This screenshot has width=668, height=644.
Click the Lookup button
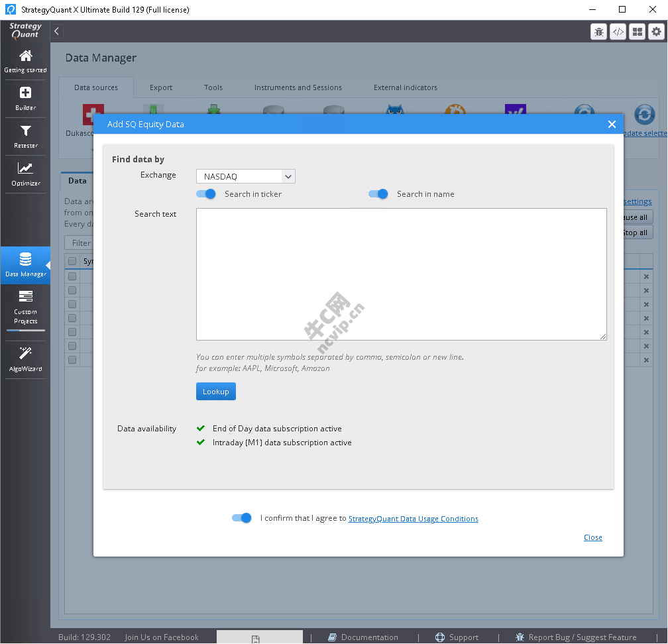point(216,392)
